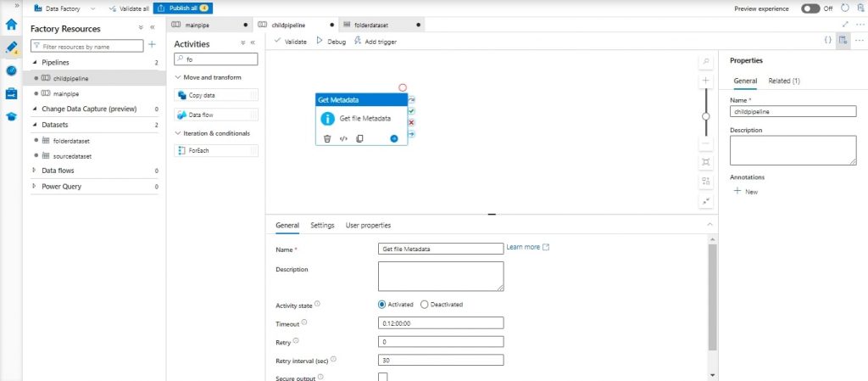Toggle the Preview experience switch
Image resolution: width=868 pixels, height=381 pixels.
pyautogui.click(x=810, y=8)
